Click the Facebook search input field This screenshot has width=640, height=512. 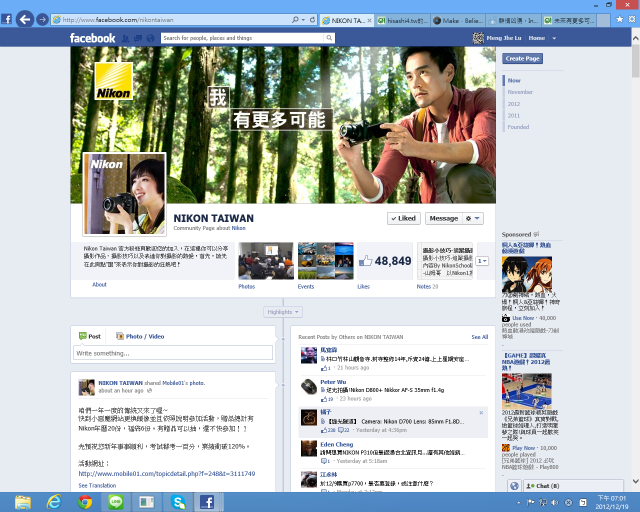coord(242,38)
